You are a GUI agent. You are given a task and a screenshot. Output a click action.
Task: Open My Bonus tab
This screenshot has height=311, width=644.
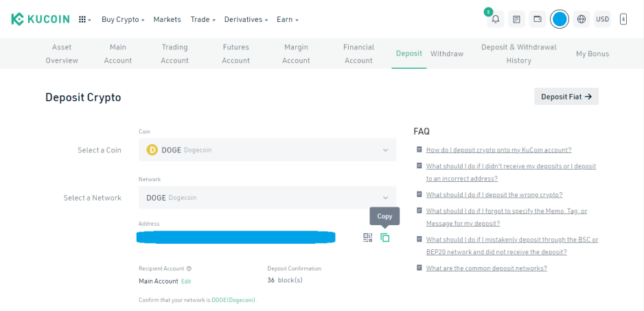[593, 54]
